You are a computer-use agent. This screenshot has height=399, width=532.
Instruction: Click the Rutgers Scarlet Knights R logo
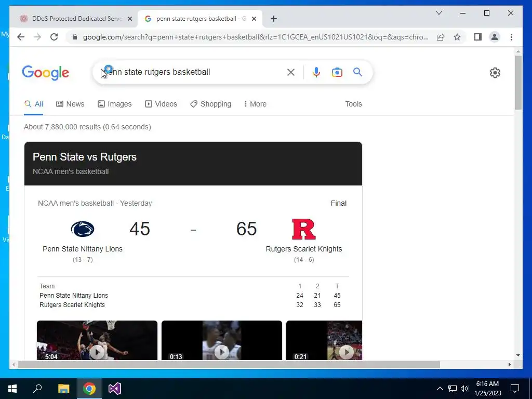(304, 229)
